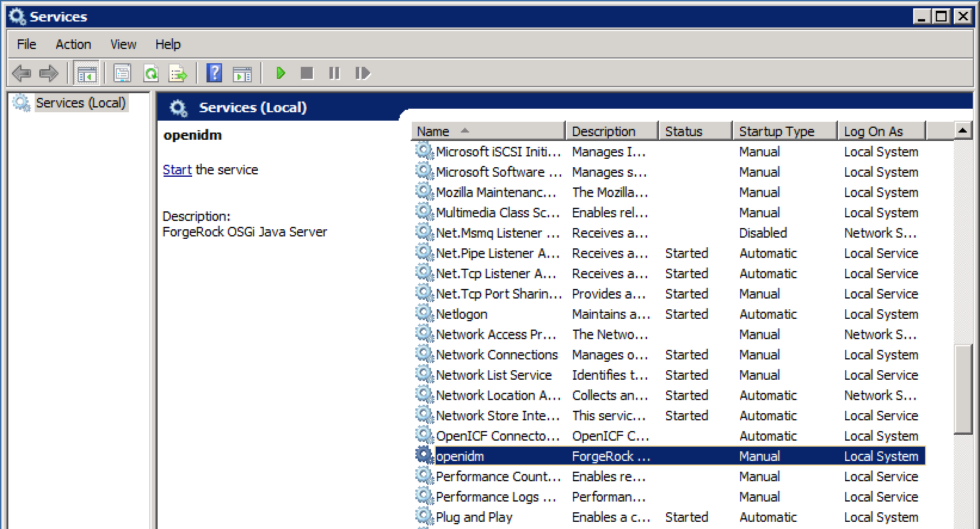The width and height of the screenshot is (980, 529).
Task: Open the blue Help icon
Action: coord(214,73)
